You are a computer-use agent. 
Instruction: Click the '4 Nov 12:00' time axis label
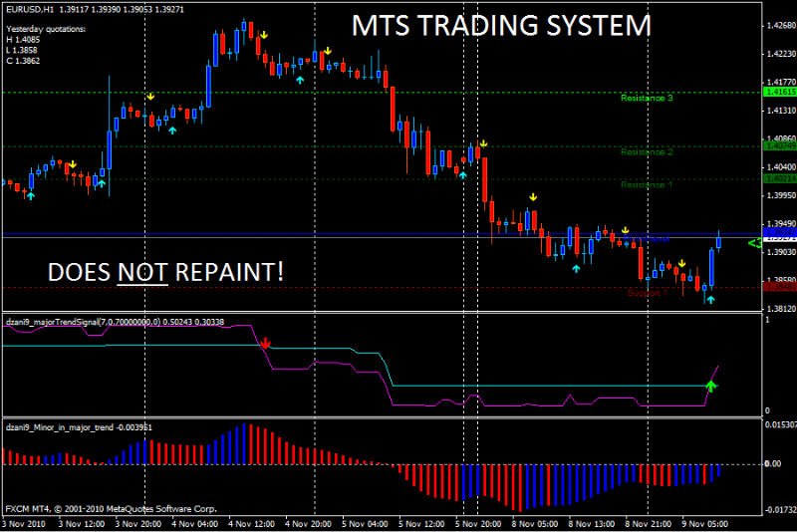(252, 524)
